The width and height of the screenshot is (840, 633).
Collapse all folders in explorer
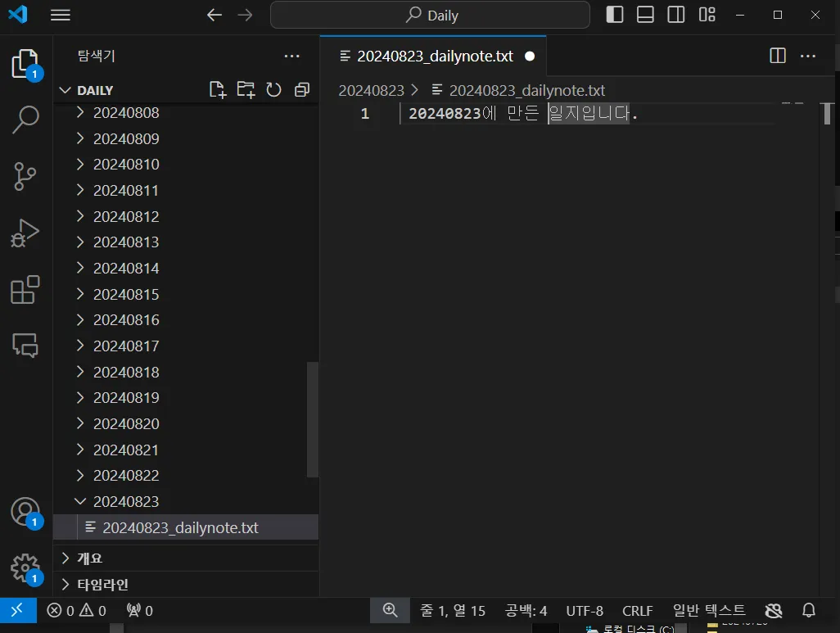[x=302, y=89]
